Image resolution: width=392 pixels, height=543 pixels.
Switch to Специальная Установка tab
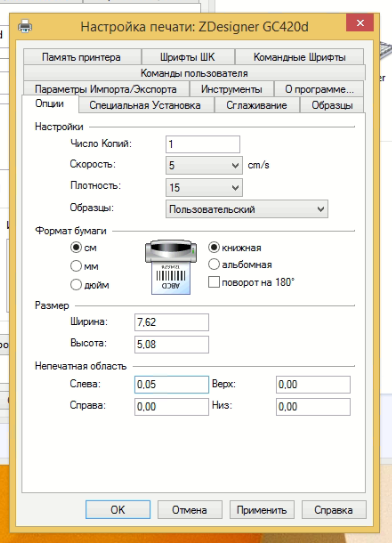coord(145,105)
